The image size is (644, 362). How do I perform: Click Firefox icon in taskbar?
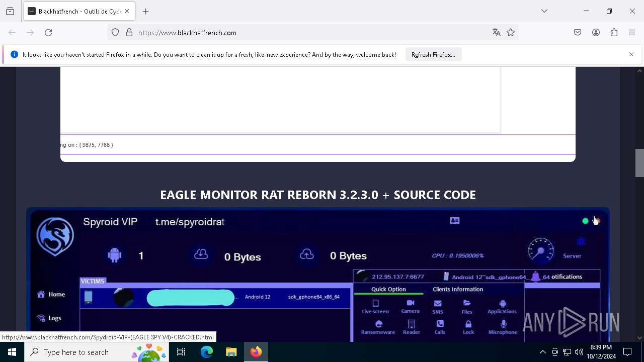pos(256,352)
